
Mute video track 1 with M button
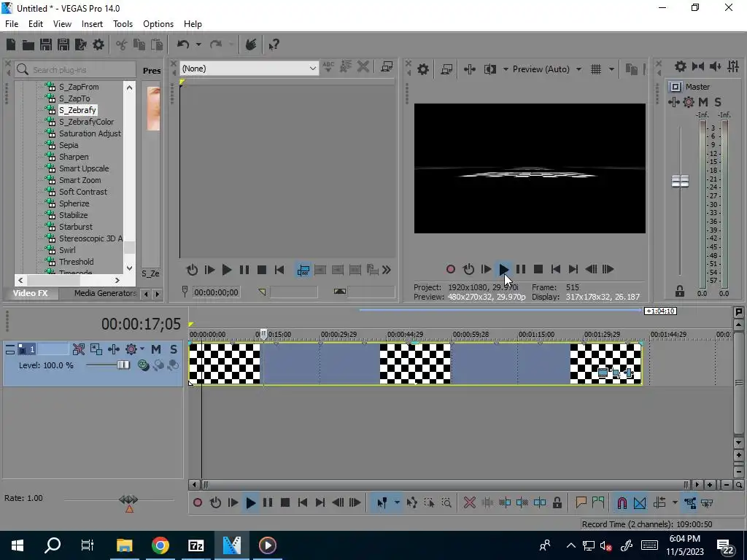click(x=156, y=349)
